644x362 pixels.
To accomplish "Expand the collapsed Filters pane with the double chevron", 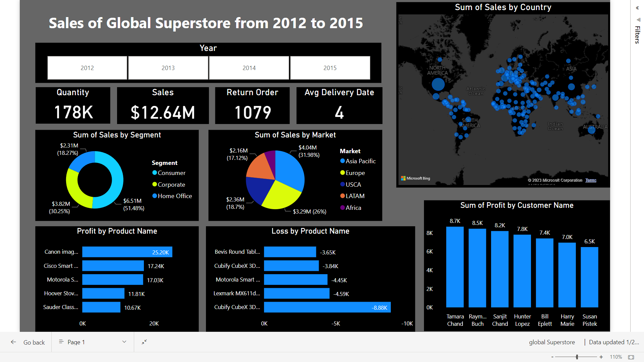I will [637, 8].
